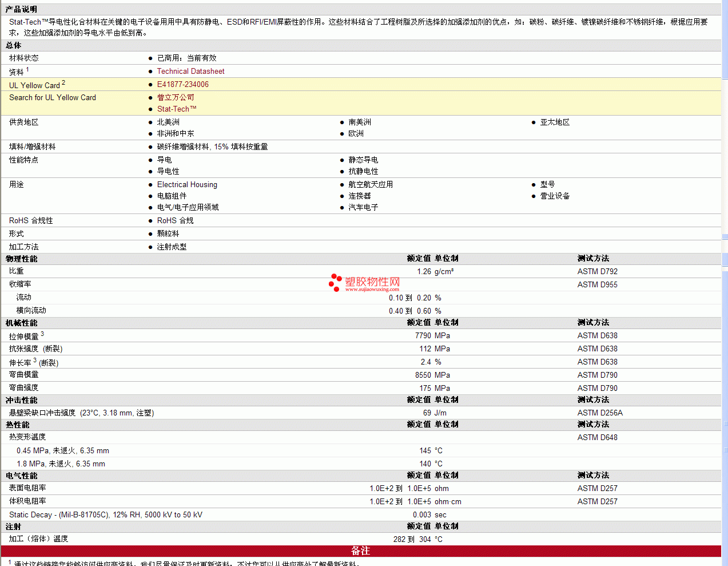728x566 pixels.
Task: Click the 流动 shrinkage row label
Action: 23,297
